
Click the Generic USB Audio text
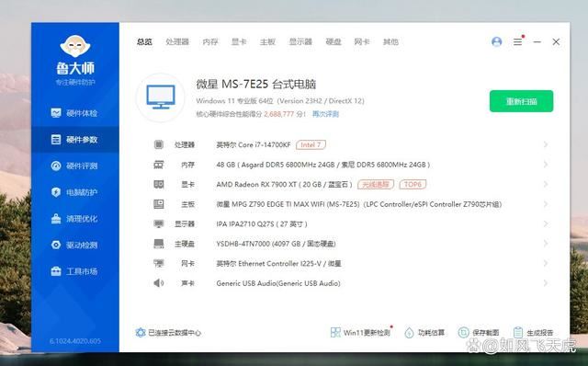tap(278, 283)
